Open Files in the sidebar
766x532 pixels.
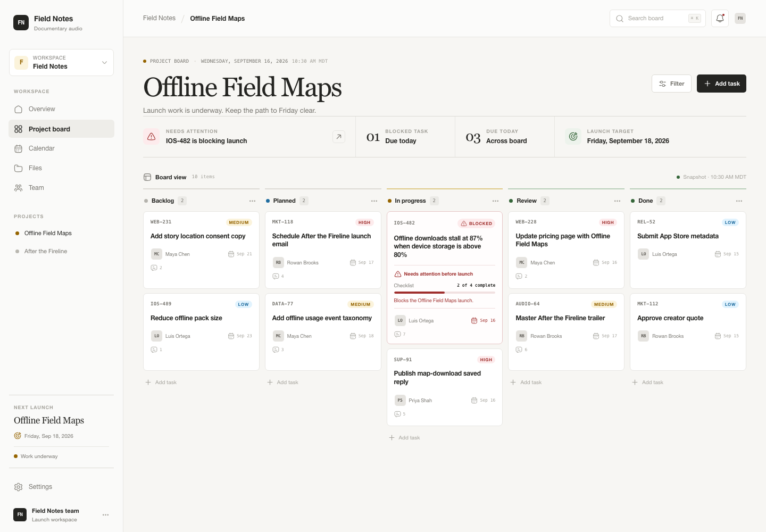61,168
